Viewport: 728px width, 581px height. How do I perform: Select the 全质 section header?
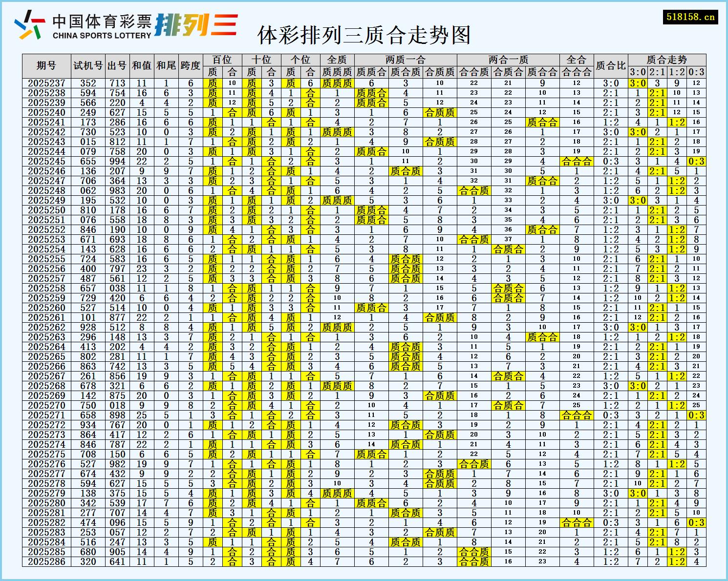click(337, 60)
